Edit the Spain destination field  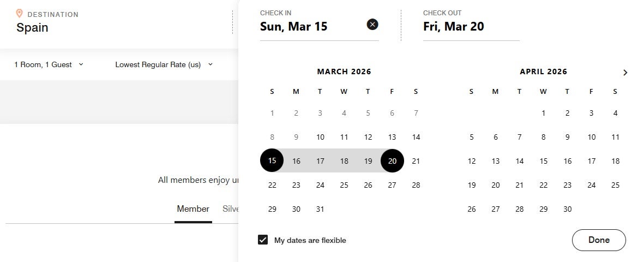coord(33,27)
